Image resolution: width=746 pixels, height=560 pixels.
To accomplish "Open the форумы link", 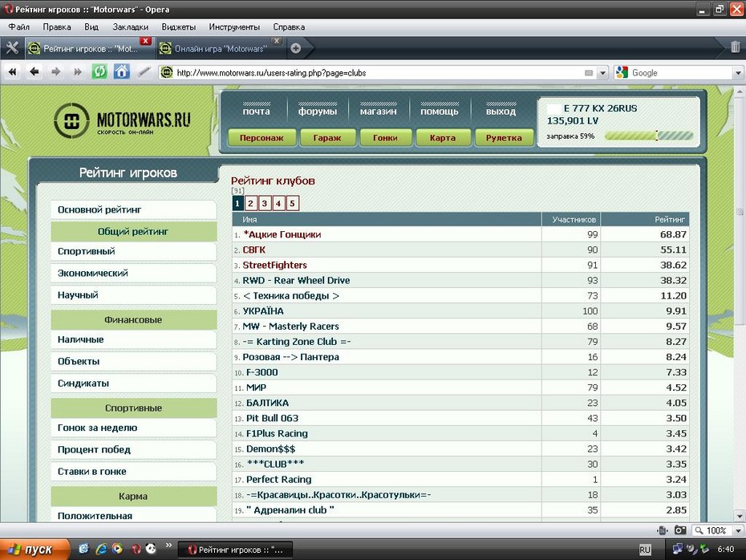I will click(318, 112).
